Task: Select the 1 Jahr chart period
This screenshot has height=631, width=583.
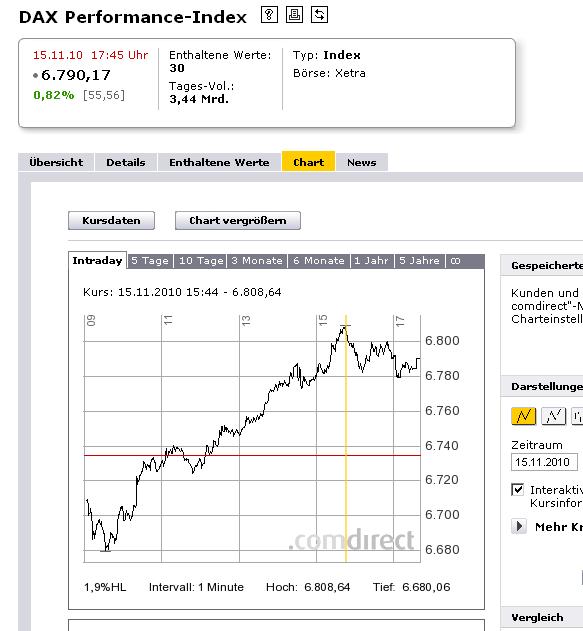Action: (x=372, y=261)
